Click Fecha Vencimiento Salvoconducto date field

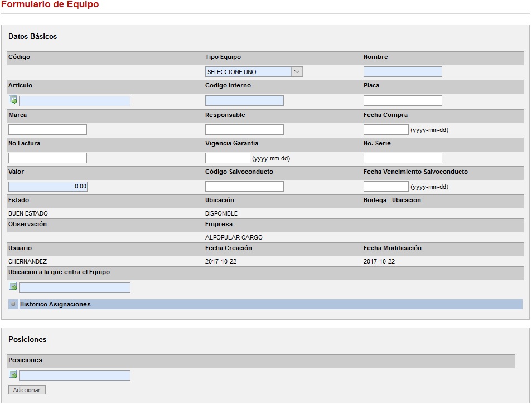pos(385,187)
